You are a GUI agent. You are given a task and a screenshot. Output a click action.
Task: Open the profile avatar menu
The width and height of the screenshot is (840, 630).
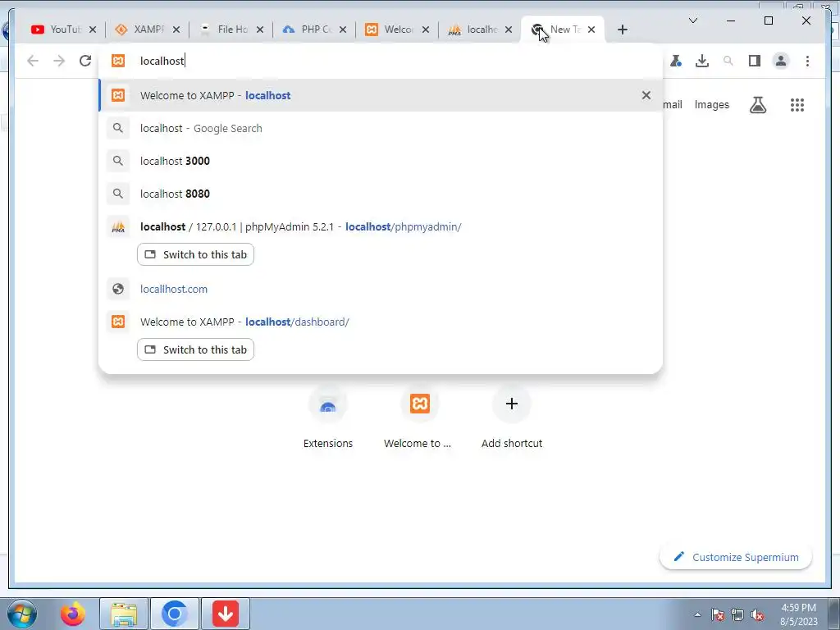click(781, 61)
